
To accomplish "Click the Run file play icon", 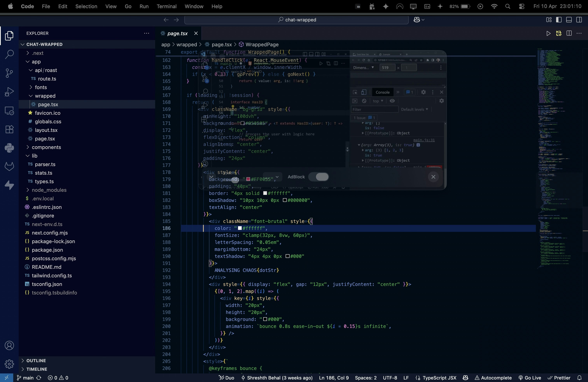I will pos(548,33).
